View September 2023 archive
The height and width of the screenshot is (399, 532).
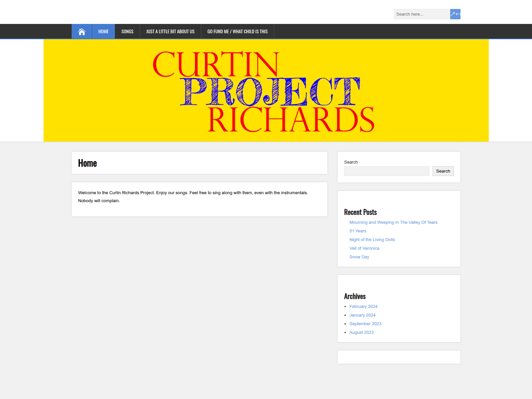tap(365, 324)
